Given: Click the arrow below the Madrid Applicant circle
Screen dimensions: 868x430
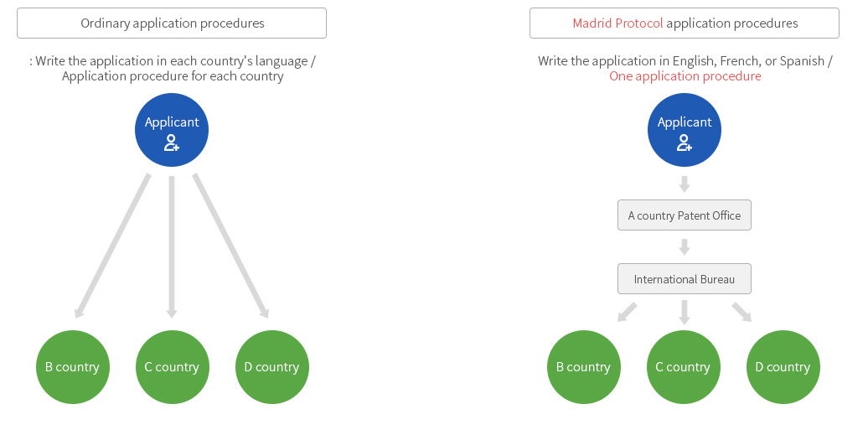Looking at the screenshot, I should (x=685, y=184).
